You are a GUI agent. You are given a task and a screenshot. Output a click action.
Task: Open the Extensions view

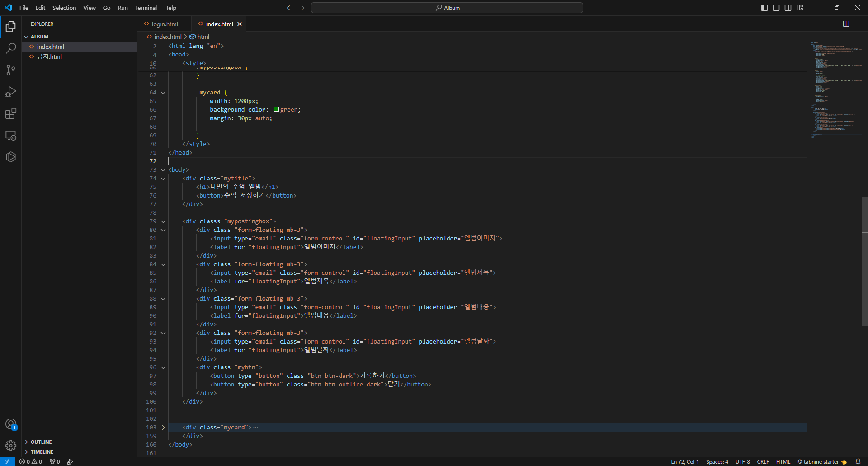click(11, 113)
